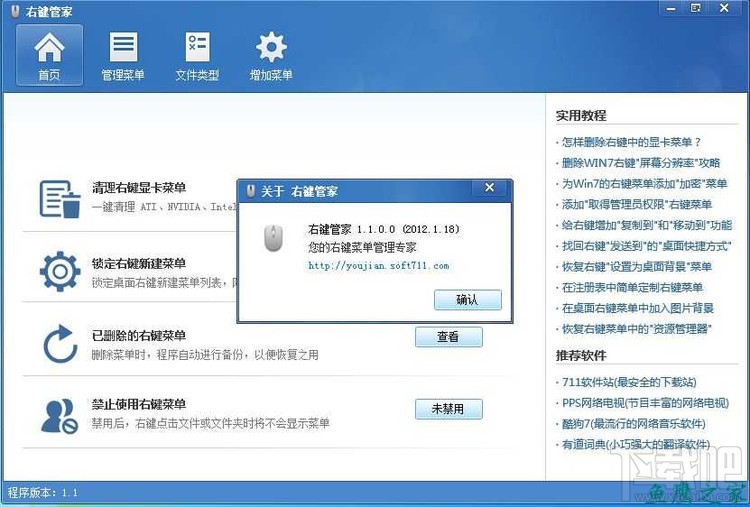
Task: Click the 清理右键显卡菜单 heading
Action: coord(139,187)
